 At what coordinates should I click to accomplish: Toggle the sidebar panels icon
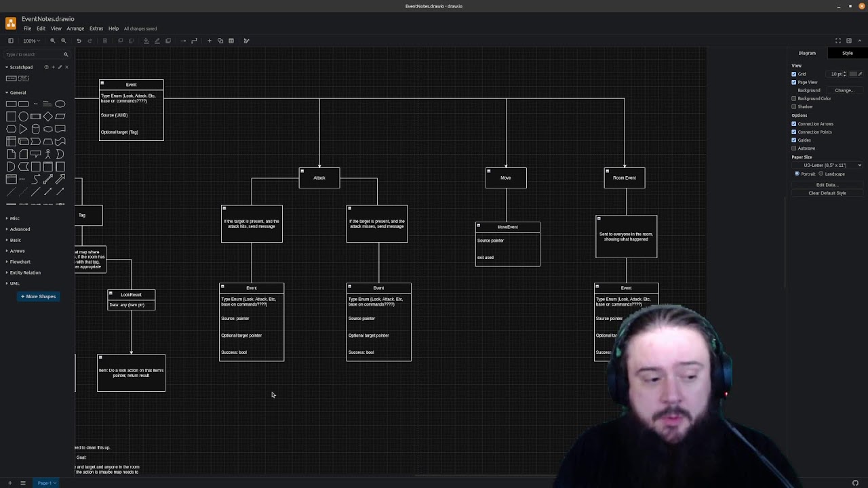(x=10, y=41)
